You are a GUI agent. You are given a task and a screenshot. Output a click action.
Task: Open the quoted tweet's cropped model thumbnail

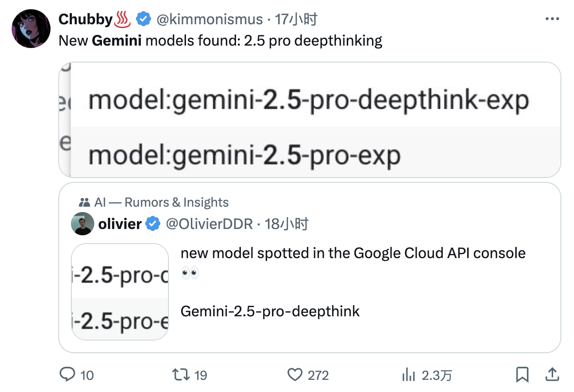120,292
